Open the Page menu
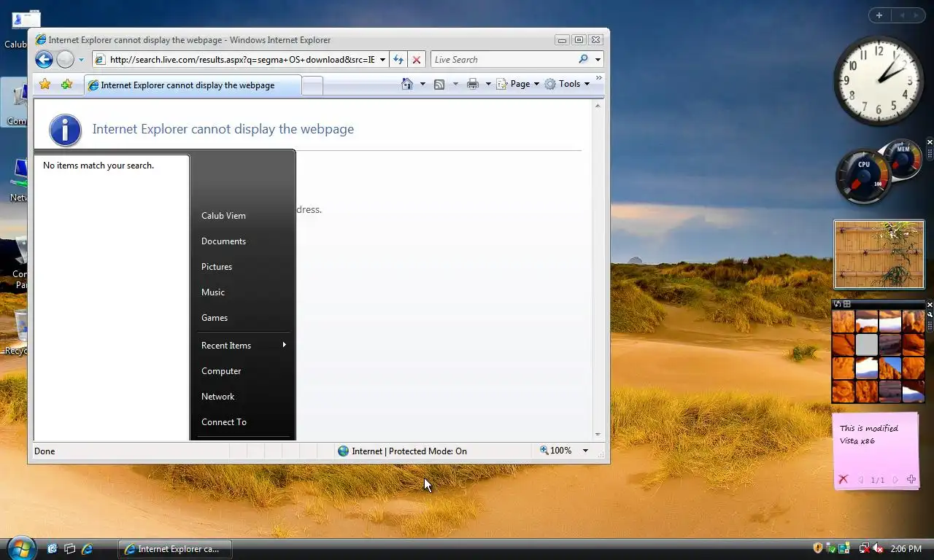 coord(518,84)
